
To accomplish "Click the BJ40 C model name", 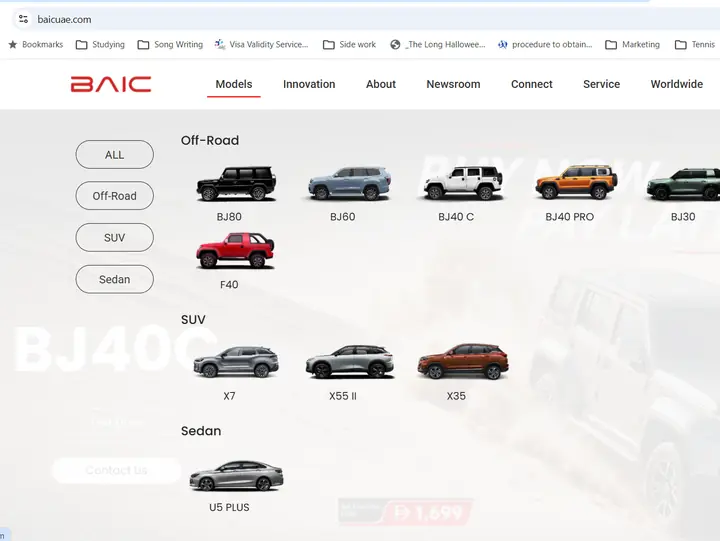I will point(456,217).
